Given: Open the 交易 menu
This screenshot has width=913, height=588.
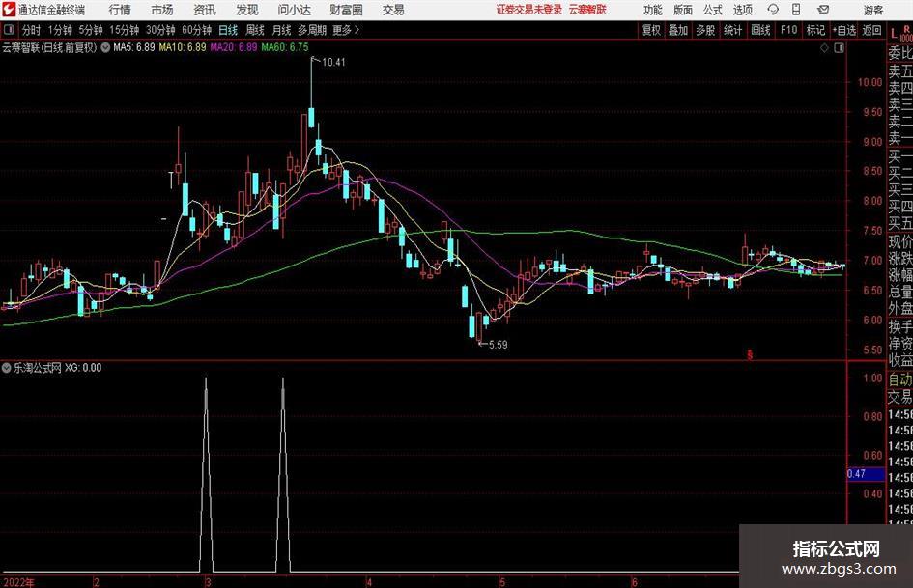Looking at the screenshot, I should [393, 10].
